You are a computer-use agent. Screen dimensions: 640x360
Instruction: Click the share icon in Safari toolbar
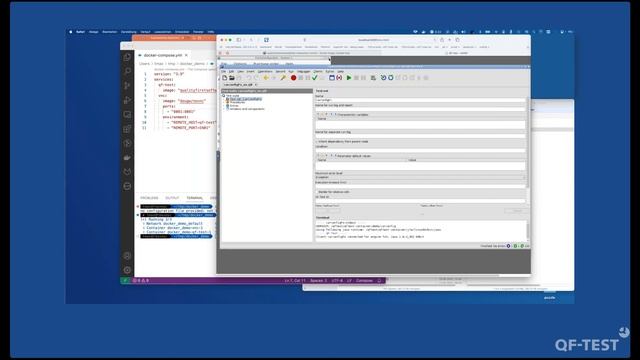click(x=442, y=40)
